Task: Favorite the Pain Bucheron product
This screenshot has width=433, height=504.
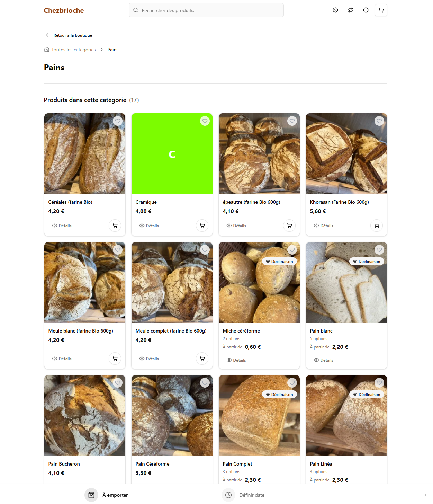Action: [x=118, y=383]
